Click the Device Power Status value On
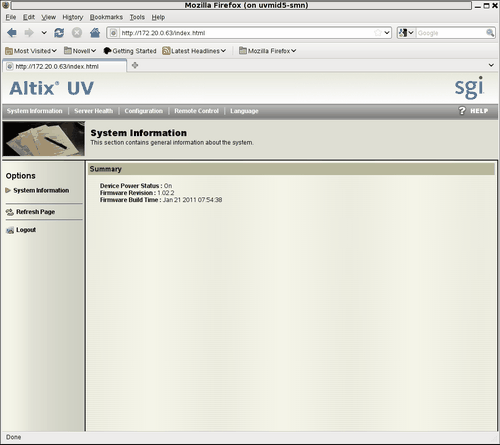 (168, 186)
